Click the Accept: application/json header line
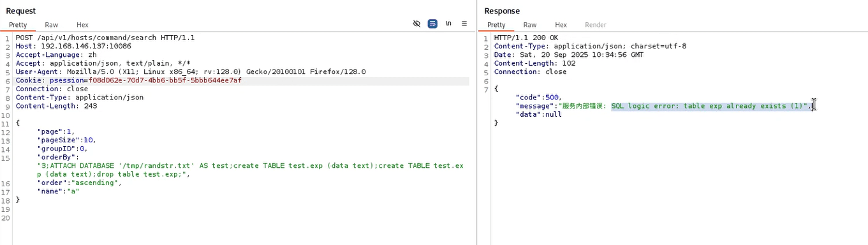The image size is (868, 245). (103, 63)
